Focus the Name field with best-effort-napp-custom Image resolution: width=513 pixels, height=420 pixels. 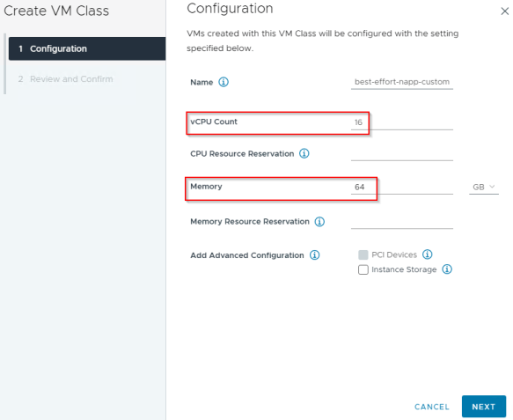pyautogui.click(x=402, y=82)
